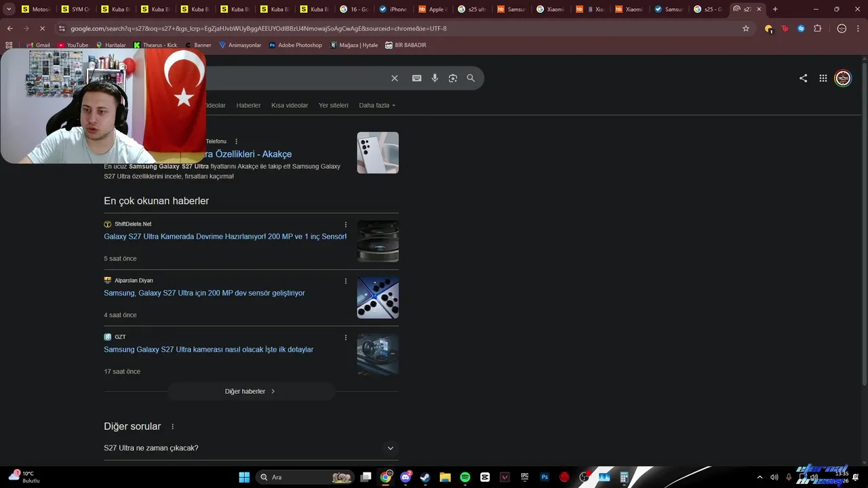Open 'Samsung, Galaxy S27 Ultra için 200 MP' article
Viewport: 868px width, 488px height.
(204, 293)
